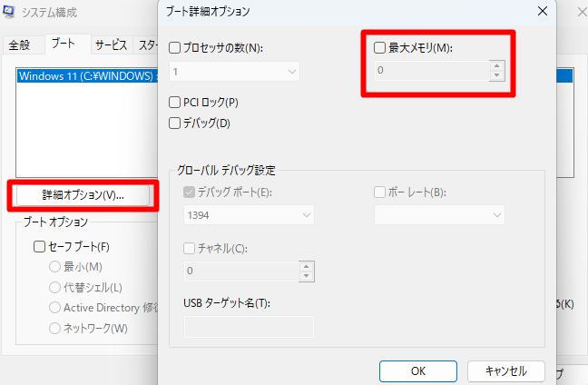Increase the channel value
This screenshot has width=588, height=385.
tap(307, 266)
